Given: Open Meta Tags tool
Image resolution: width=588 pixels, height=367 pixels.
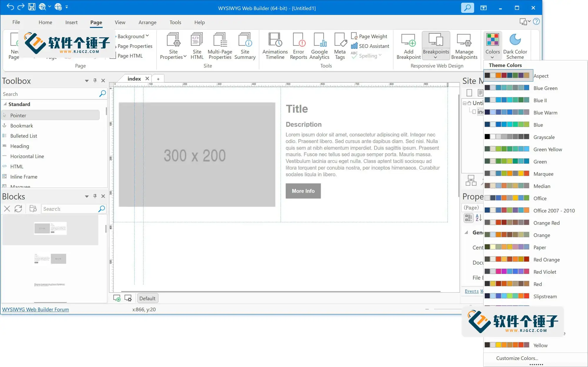Looking at the screenshot, I should (x=340, y=46).
